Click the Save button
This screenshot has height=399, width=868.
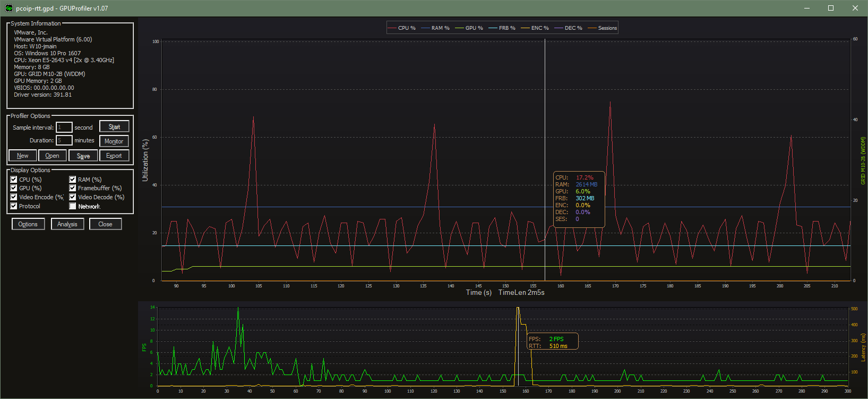[x=83, y=156]
